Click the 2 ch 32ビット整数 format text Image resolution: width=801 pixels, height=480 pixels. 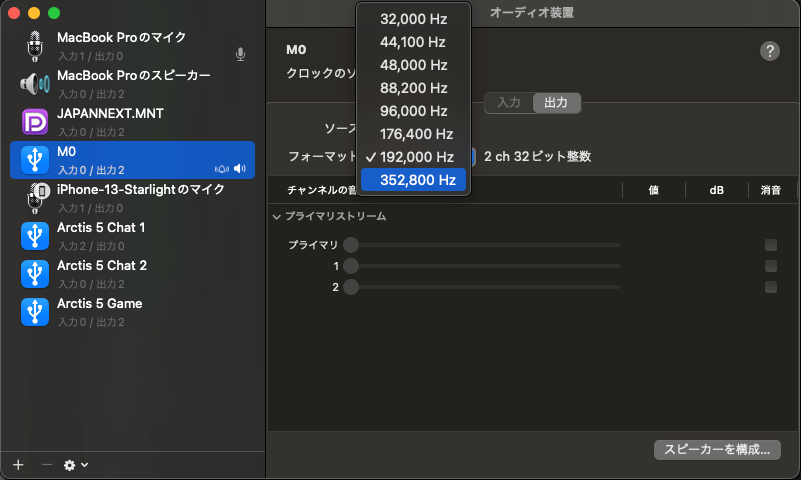[x=537, y=156]
